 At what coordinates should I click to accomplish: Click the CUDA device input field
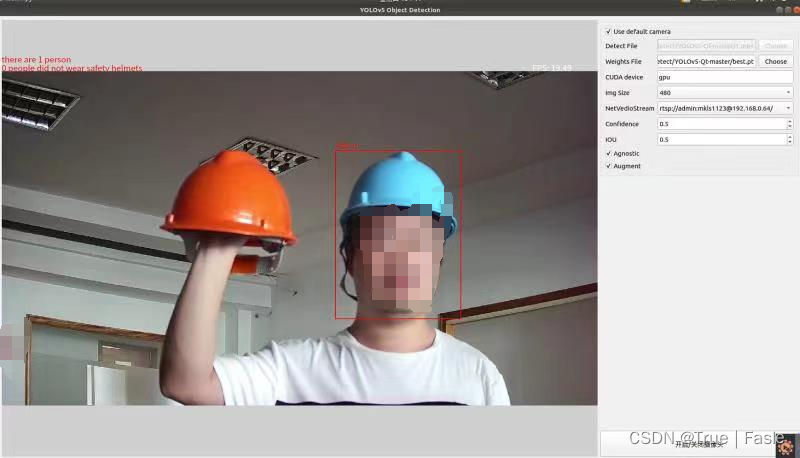[725, 77]
